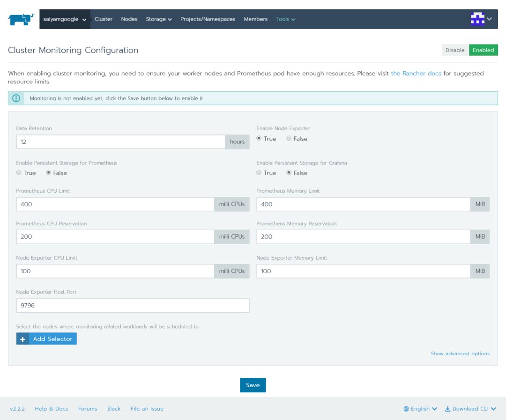Open the Cluster tab
The height and width of the screenshot is (420, 506).
(x=103, y=19)
